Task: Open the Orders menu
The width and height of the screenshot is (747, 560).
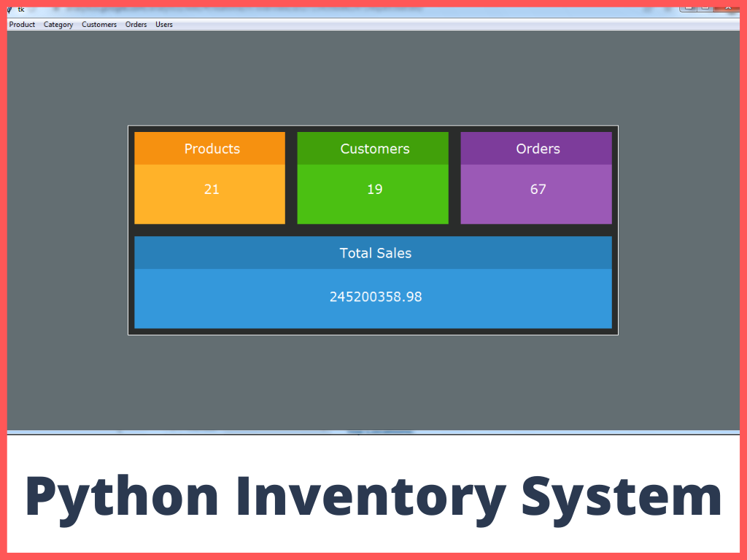Action: point(136,24)
